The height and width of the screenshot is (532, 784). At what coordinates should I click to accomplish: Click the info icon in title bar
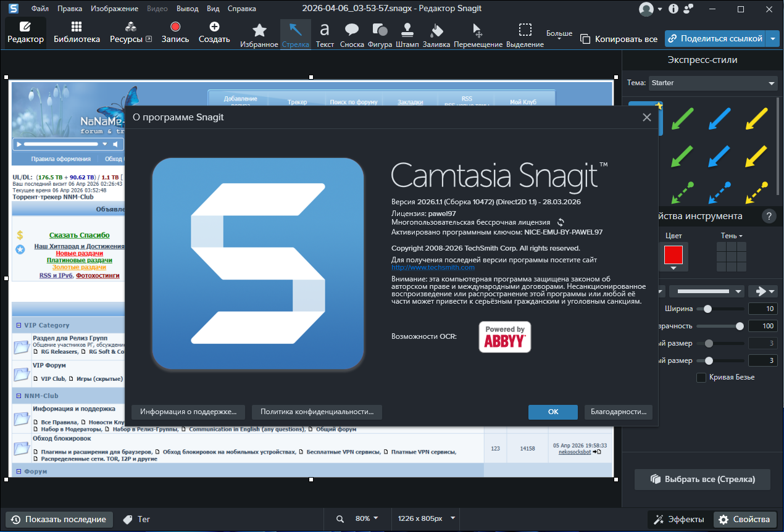[x=673, y=9]
